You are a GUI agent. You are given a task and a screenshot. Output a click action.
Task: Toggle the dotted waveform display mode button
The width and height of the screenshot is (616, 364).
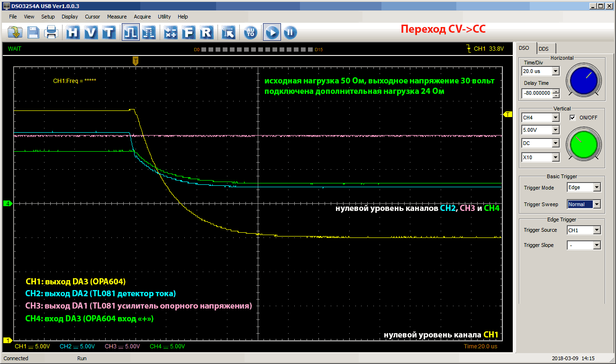(x=148, y=32)
